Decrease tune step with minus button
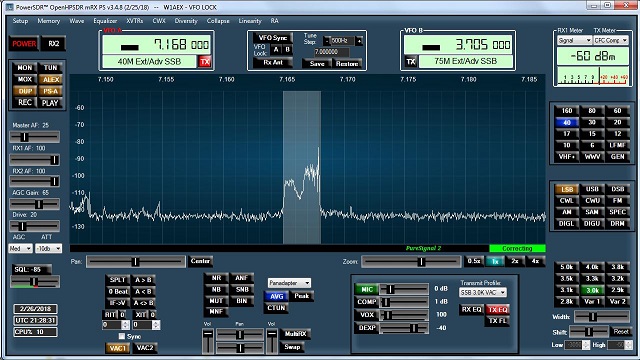The height and width of the screenshot is (360, 640). pyautogui.click(x=327, y=41)
